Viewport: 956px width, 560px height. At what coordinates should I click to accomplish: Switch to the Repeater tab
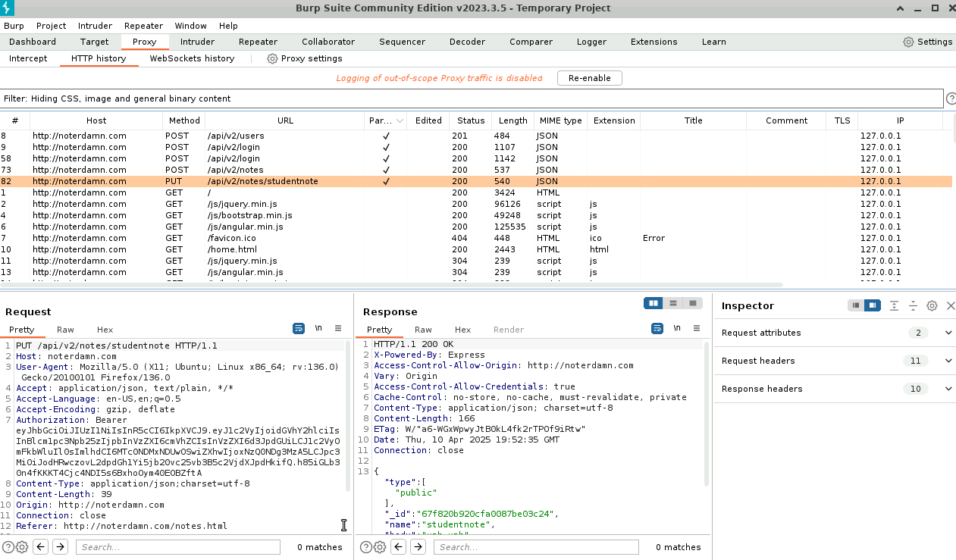[257, 42]
